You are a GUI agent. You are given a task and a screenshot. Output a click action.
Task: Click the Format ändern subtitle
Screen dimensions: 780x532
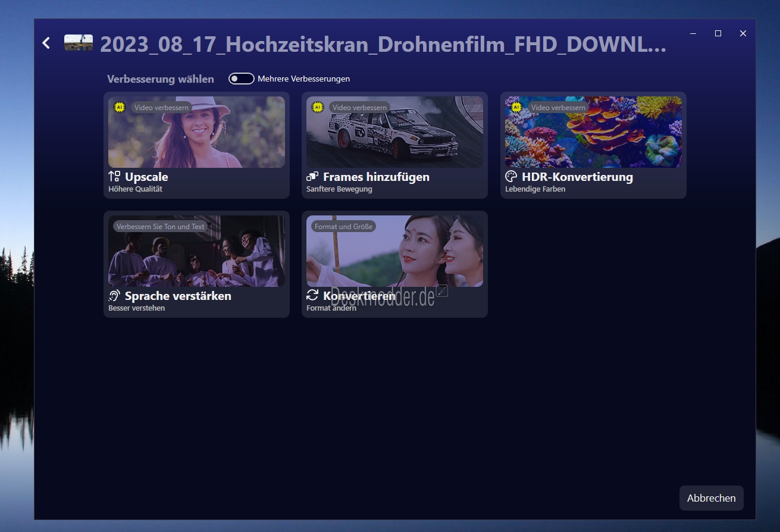click(331, 308)
